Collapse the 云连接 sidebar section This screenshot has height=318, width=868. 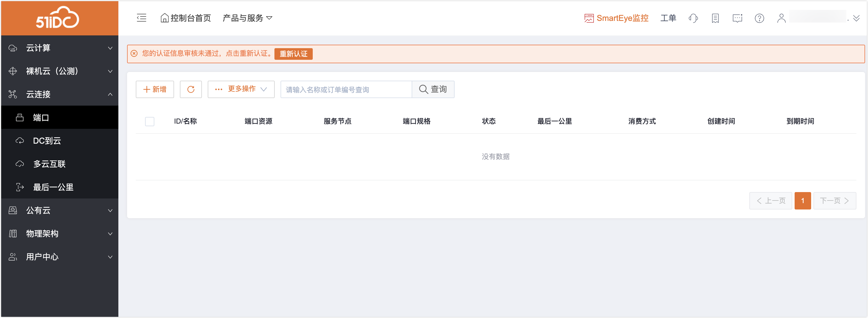tap(60, 94)
